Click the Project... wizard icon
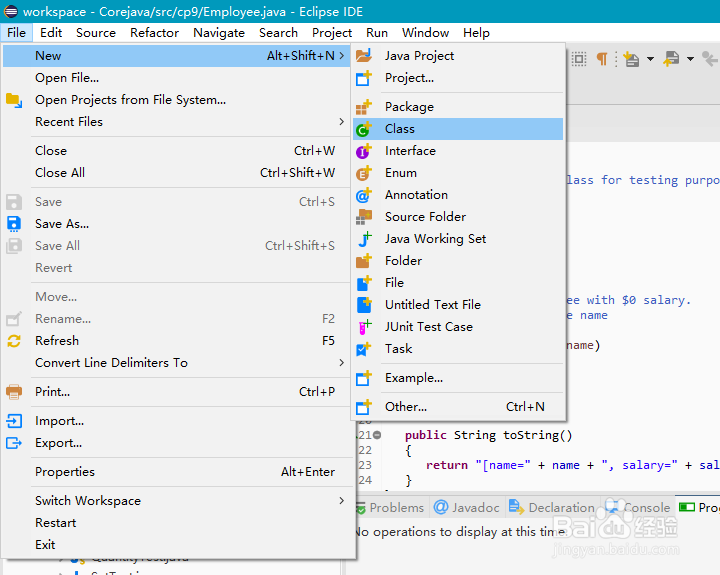 pos(364,78)
